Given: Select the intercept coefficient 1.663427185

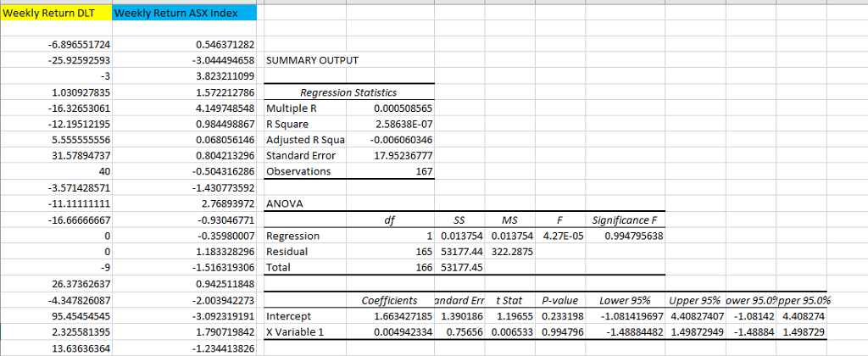Looking at the screenshot, I should 403,317.
